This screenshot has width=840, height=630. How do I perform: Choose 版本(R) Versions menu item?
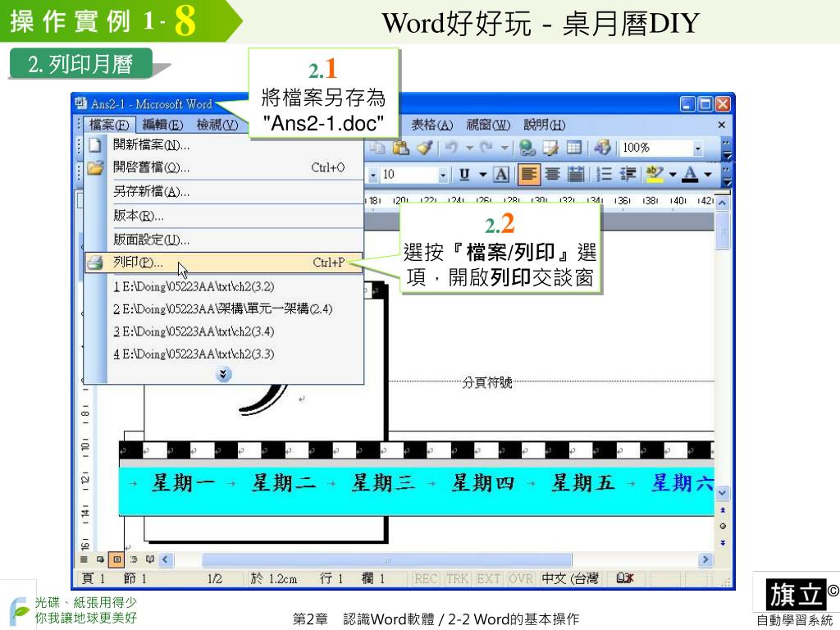[x=224, y=216]
